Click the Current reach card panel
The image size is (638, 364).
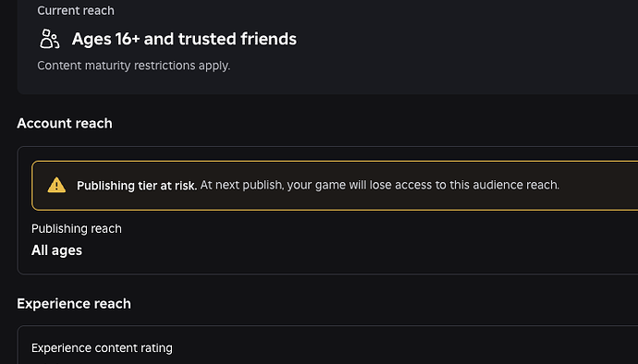click(327, 47)
